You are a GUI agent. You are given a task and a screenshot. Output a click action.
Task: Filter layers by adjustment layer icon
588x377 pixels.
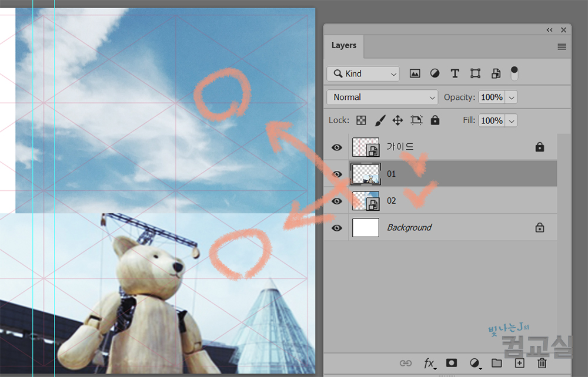coord(435,73)
